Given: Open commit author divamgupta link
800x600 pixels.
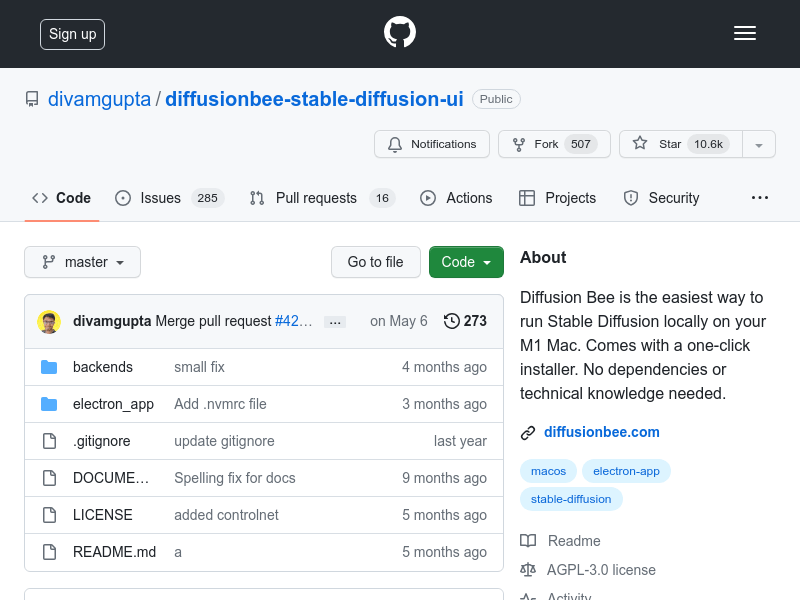Looking at the screenshot, I should (112, 321).
